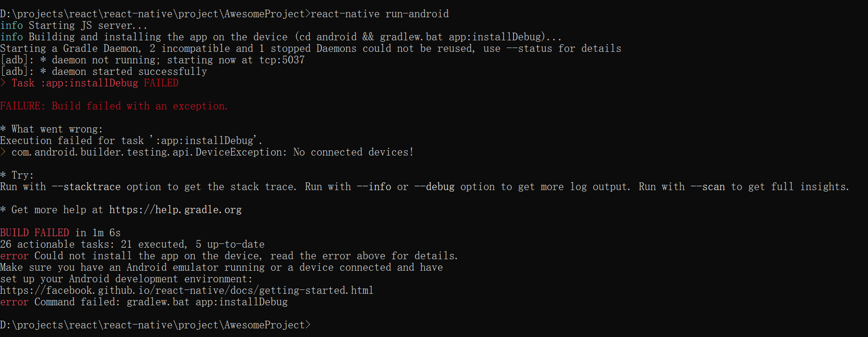Image resolution: width=868 pixels, height=337 pixels.
Task: Click the '--stacktrace' option text
Action: point(86,187)
